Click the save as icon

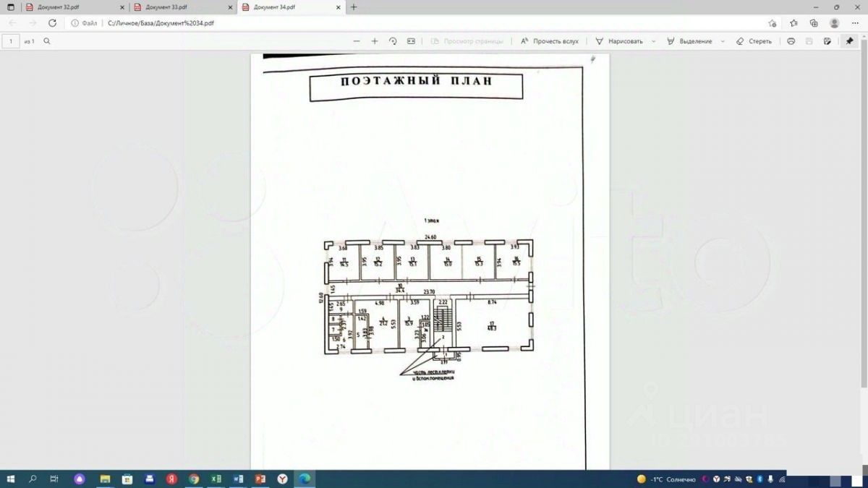pyautogui.click(x=827, y=41)
